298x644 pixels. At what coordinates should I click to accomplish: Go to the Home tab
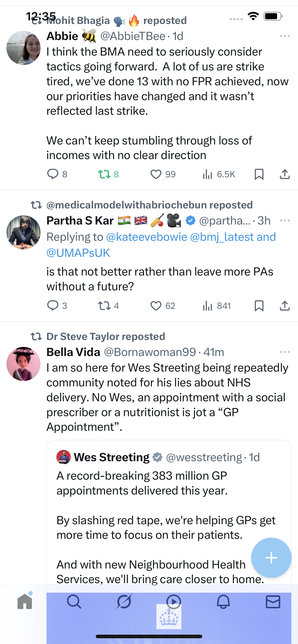pyautogui.click(x=25, y=602)
